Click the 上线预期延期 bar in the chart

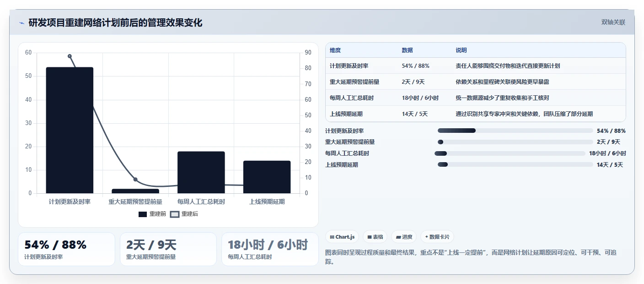pyautogui.click(x=267, y=177)
